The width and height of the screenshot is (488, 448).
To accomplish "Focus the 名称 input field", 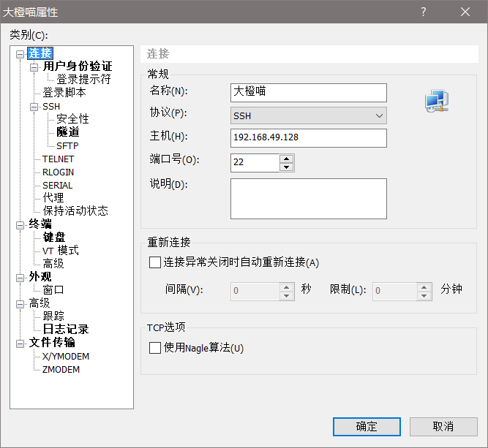I will point(309,92).
